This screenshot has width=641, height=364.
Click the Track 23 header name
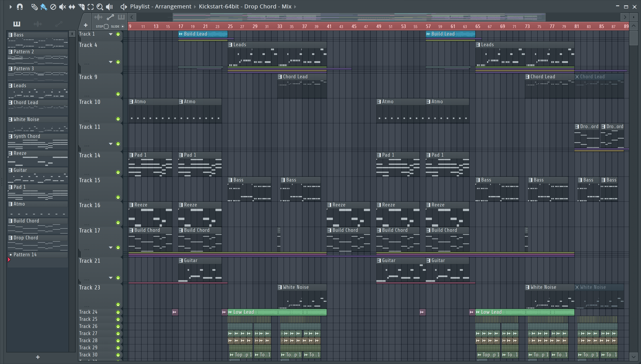[89, 287]
